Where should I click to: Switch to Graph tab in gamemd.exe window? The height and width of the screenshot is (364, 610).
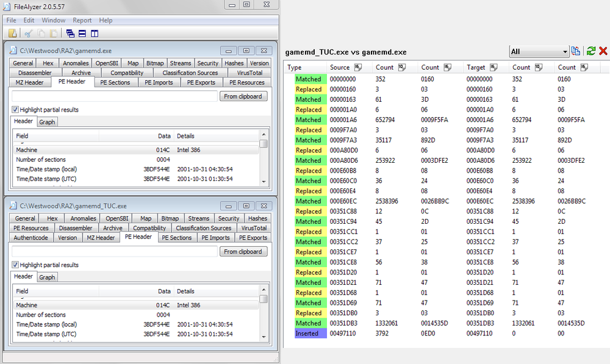click(x=47, y=122)
